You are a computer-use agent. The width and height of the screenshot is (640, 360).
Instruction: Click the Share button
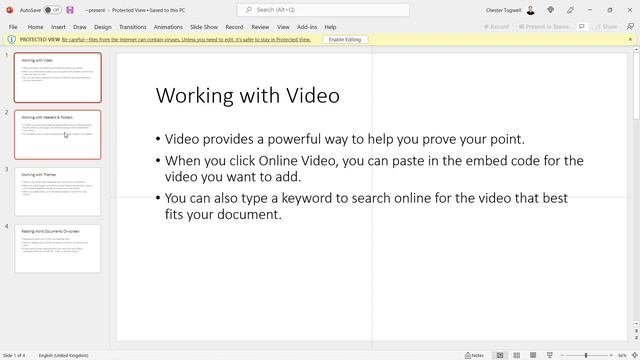(x=606, y=27)
